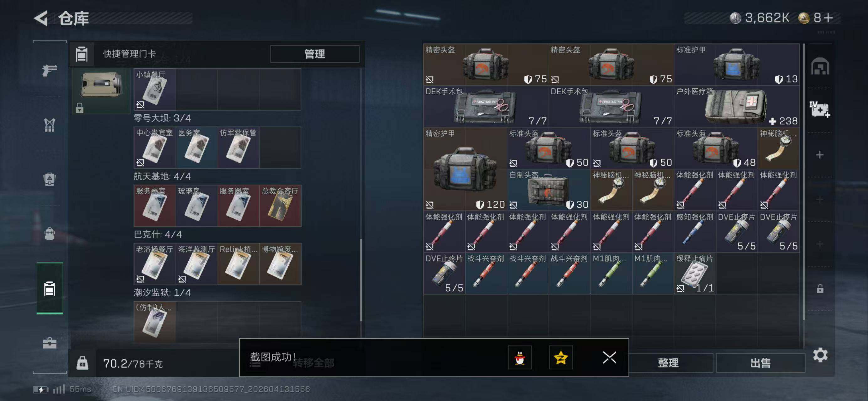Click the 出售 sell button
868x401 pixels.
pos(760,362)
